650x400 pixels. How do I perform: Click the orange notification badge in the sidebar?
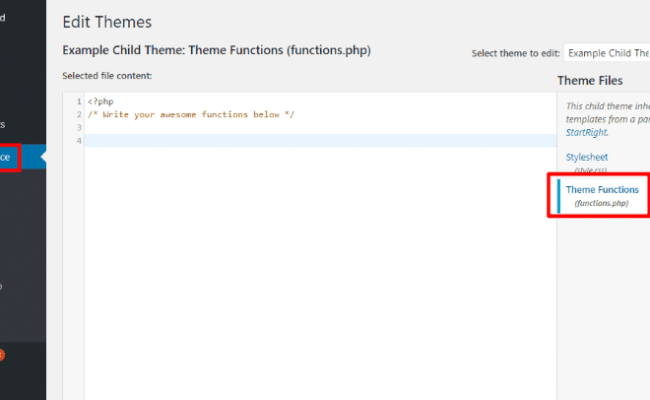coord(1,355)
